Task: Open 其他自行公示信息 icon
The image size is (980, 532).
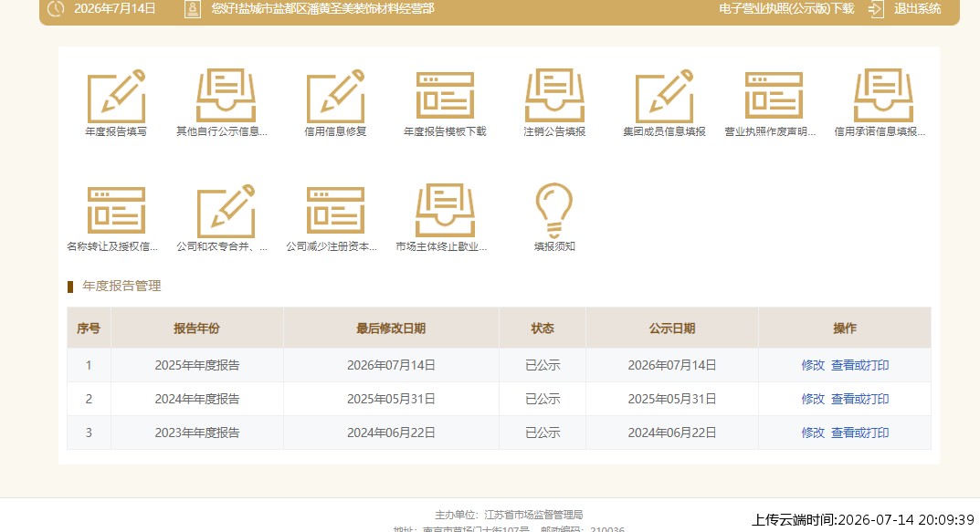Action: 226,96
